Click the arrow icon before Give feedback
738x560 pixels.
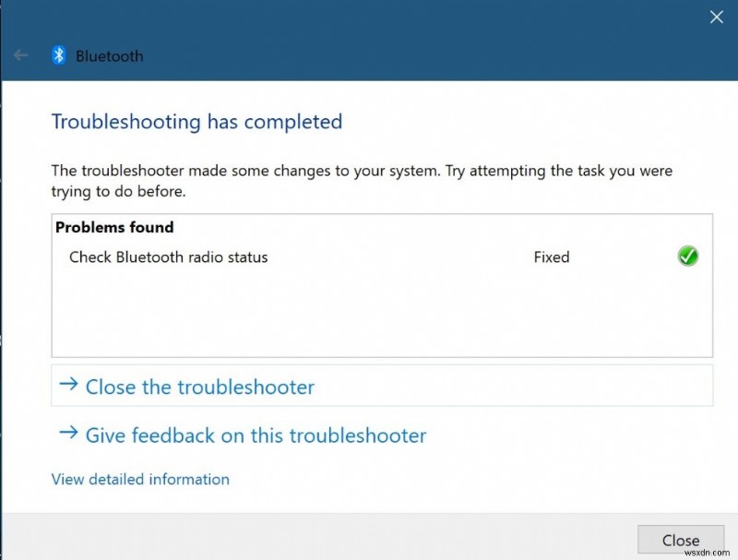coord(68,435)
